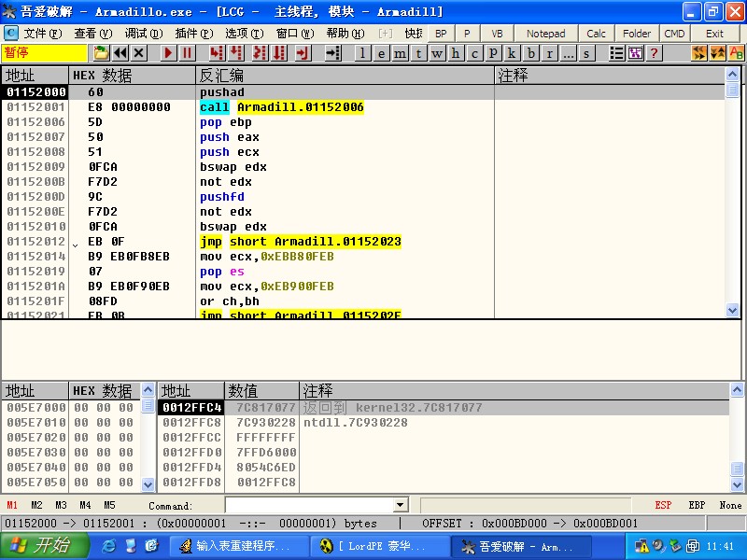Go to address with the black arrow icon
Screen dimensions: 747x560
tap(333, 53)
